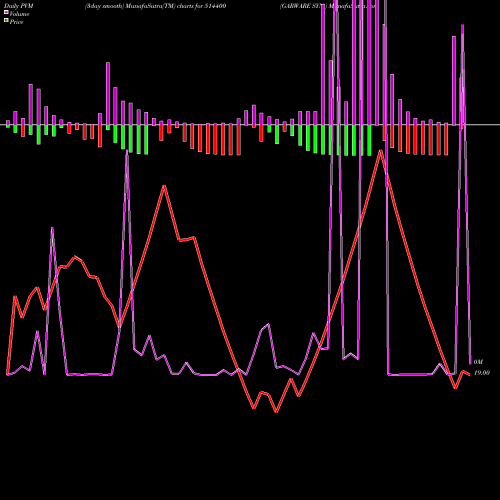500x500 pixels.
Task: Click the '0M' volume value label
Action: [x=478, y=362]
